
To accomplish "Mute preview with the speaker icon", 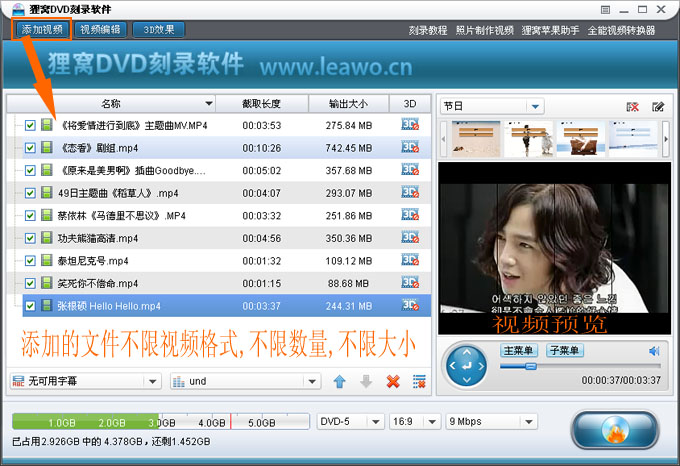I will 654,351.
